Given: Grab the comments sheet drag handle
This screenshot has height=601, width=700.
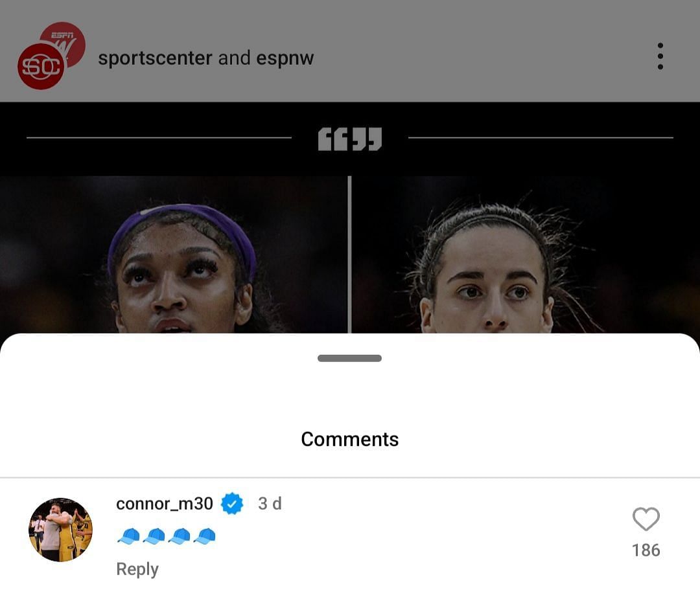Looking at the screenshot, I should point(349,358).
